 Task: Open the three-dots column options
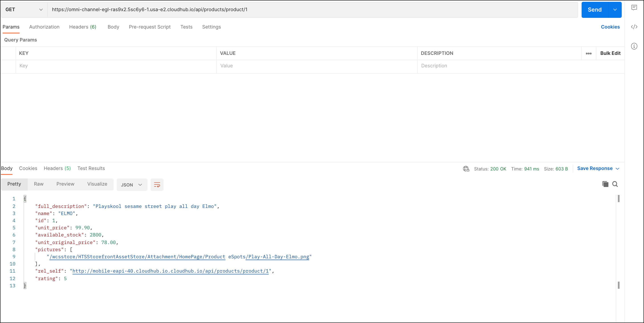click(x=589, y=53)
